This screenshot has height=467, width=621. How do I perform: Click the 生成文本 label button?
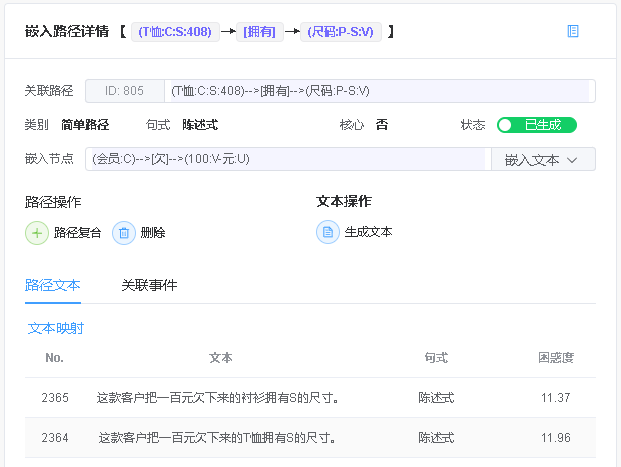click(368, 232)
